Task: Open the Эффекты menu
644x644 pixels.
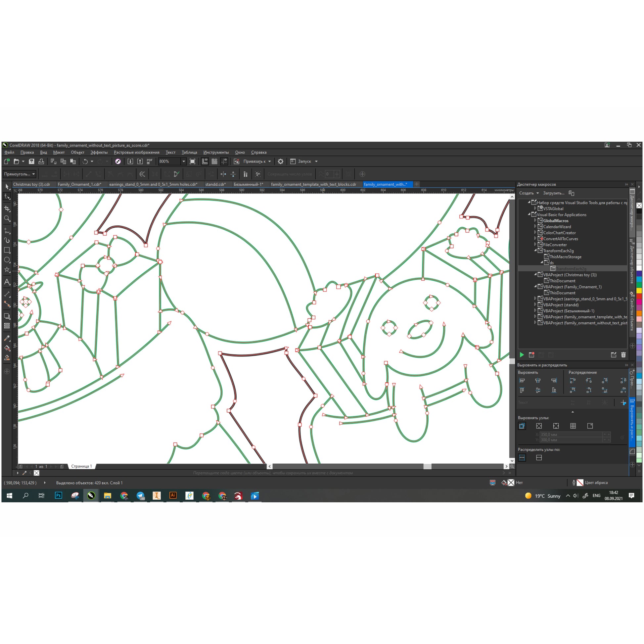Action: click(99, 152)
